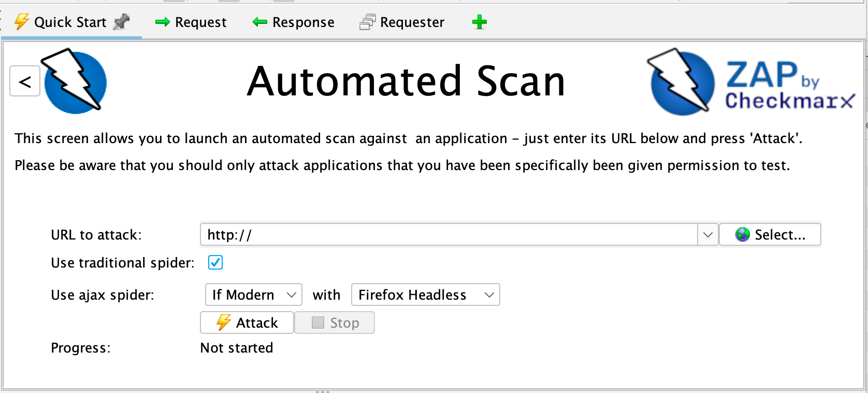This screenshot has height=393, width=868.
Task: Click the back '<' button
Action: point(25,81)
